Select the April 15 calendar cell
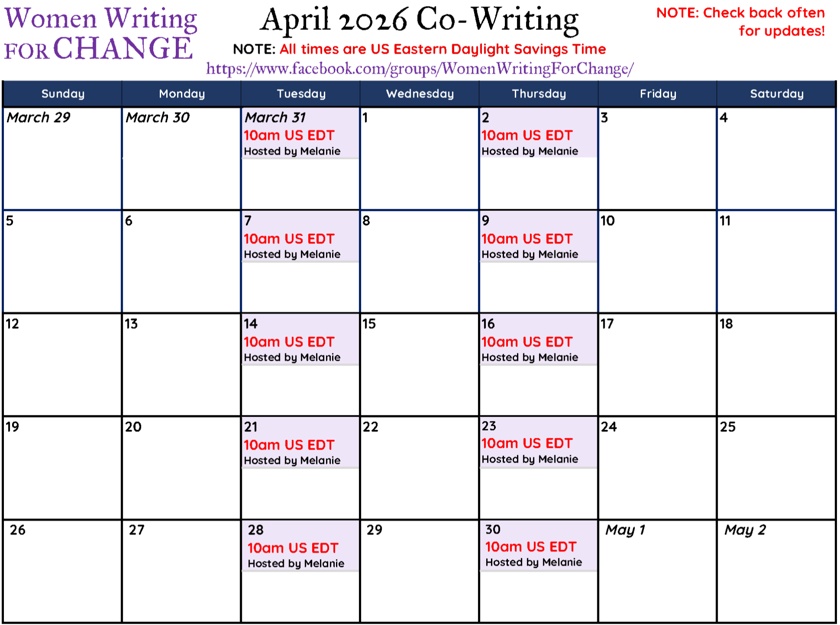The height and width of the screenshot is (625, 840). click(x=419, y=365)
